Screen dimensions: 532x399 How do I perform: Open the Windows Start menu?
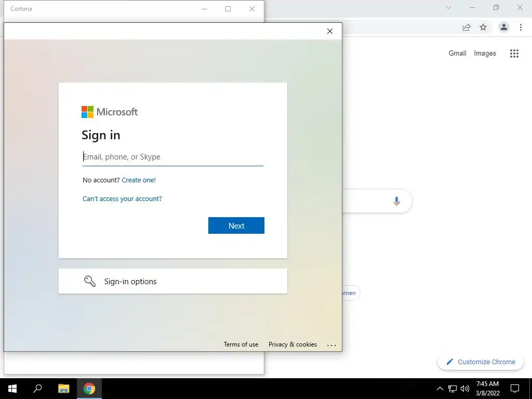pos(12,389)
